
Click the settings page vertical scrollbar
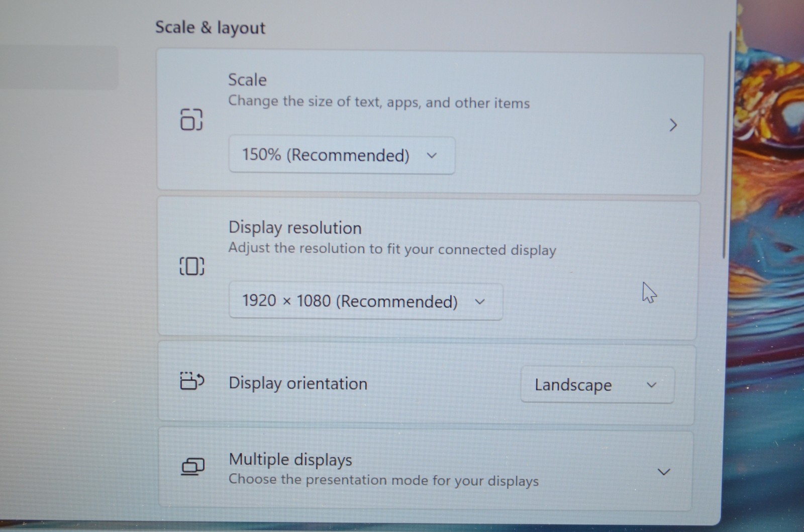coord(726,146)
